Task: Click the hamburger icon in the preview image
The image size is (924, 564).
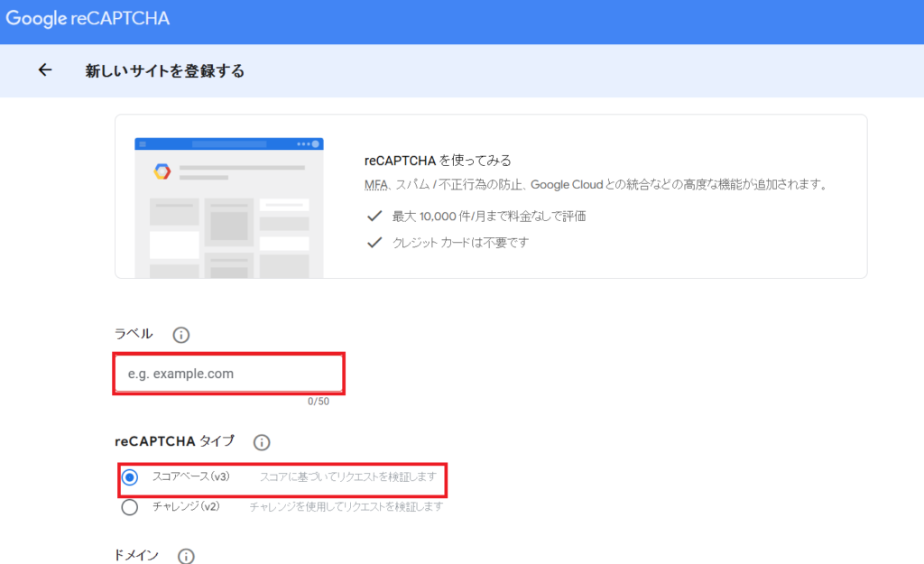Action: tap(143, 144)
